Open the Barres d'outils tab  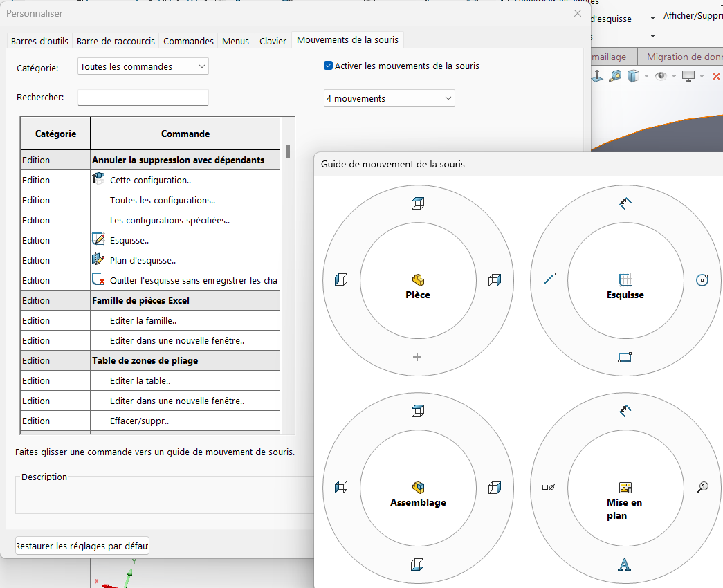point(39,41)
